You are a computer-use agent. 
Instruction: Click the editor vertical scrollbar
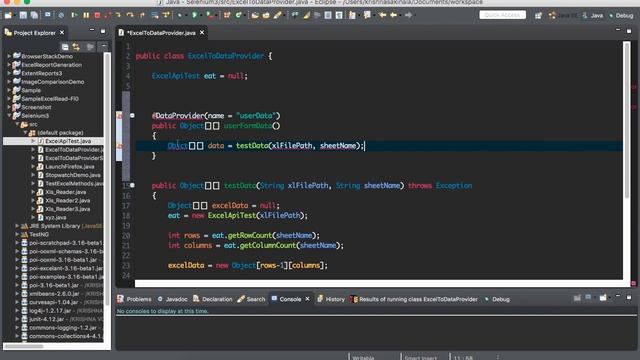pos(627,120)
